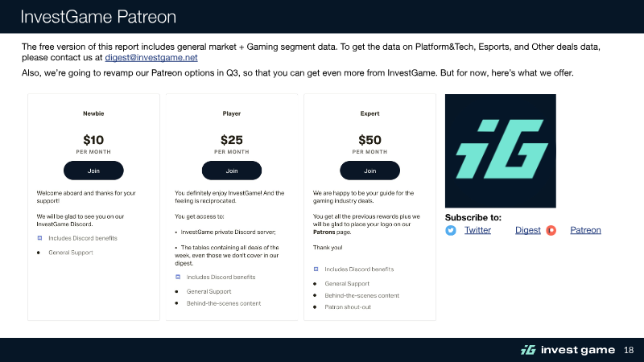
Task: Select the $50 price in Expert card
Action: tap(369, 139)
